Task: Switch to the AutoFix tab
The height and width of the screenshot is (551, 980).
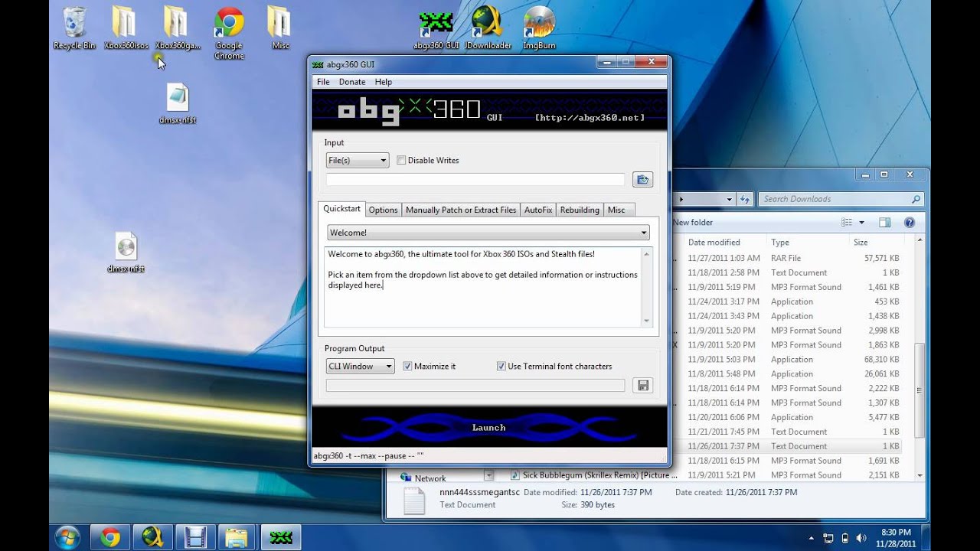Action: (538, 210)
